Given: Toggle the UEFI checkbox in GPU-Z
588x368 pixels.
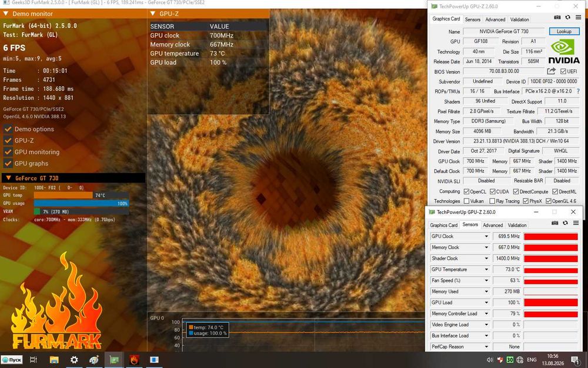Looking at the screenshot, I should (x=563, y=71).
